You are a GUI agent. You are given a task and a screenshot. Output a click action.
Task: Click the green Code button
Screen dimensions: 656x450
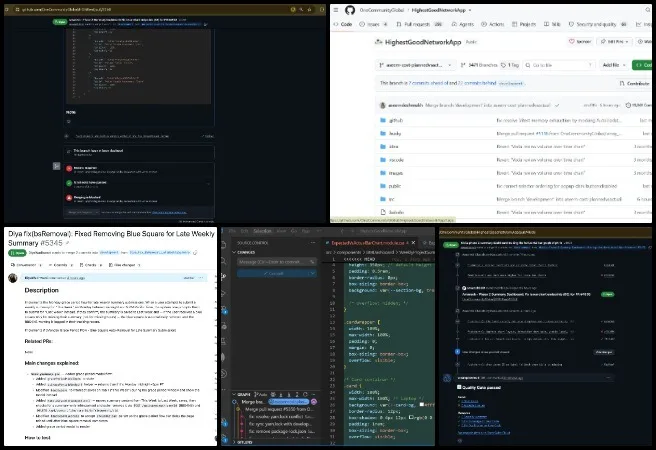[x=643, y=65]
